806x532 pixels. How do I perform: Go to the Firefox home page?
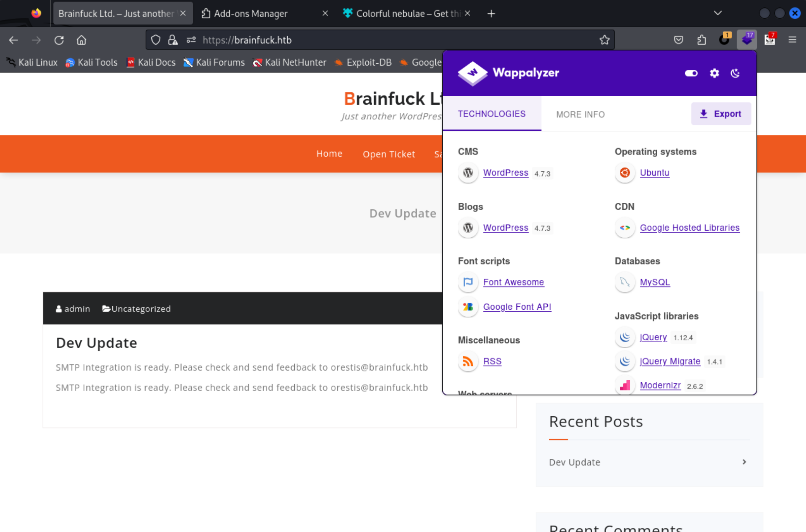[81, 40]
